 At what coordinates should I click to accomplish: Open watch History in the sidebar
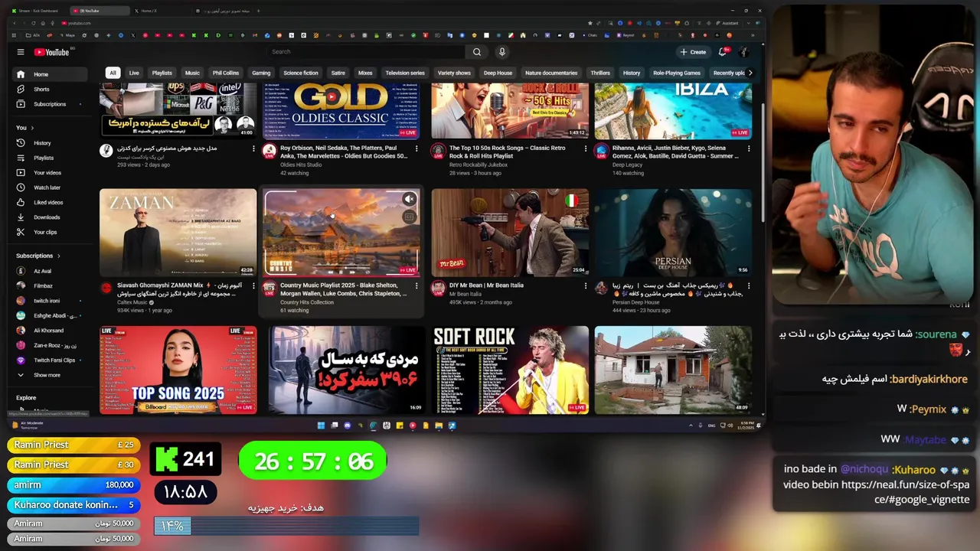51,143
